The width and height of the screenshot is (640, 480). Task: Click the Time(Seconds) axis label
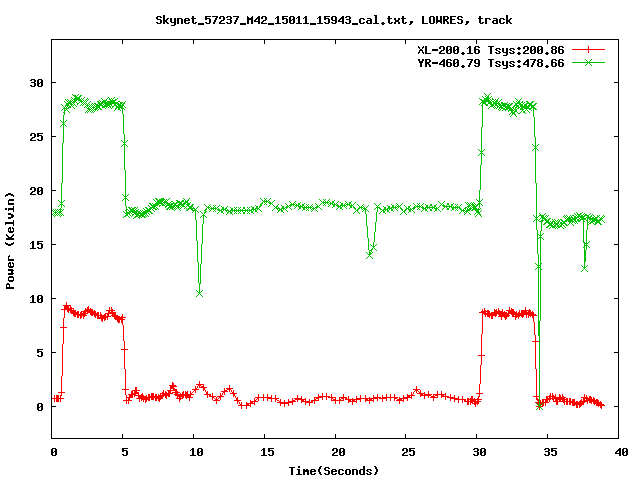tap(333, 471)
